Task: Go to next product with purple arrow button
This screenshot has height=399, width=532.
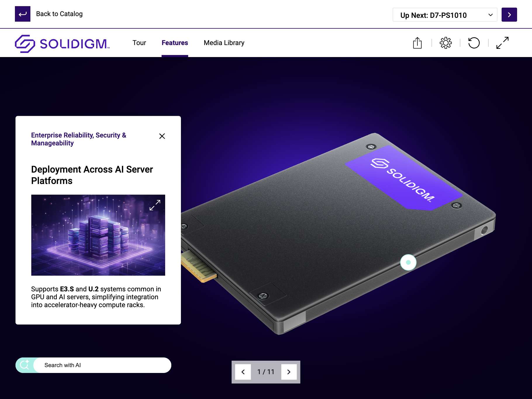Action: [509, 15]
